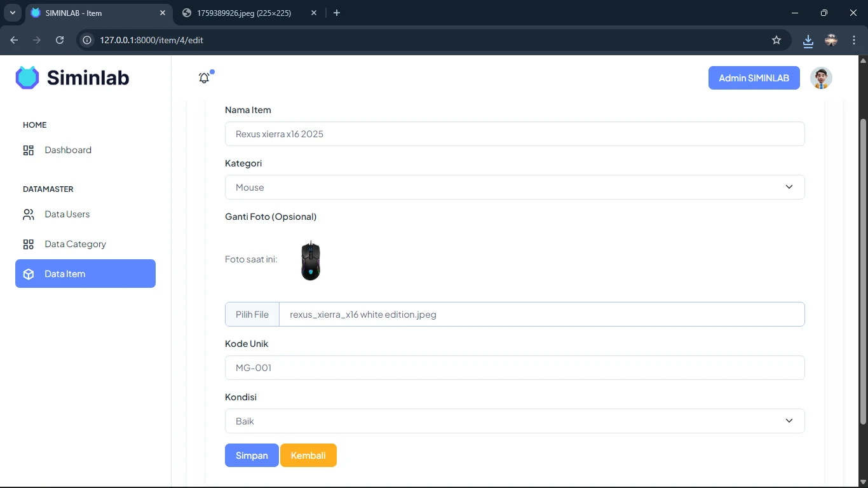Click the notification bell icon

coord(204,78)
